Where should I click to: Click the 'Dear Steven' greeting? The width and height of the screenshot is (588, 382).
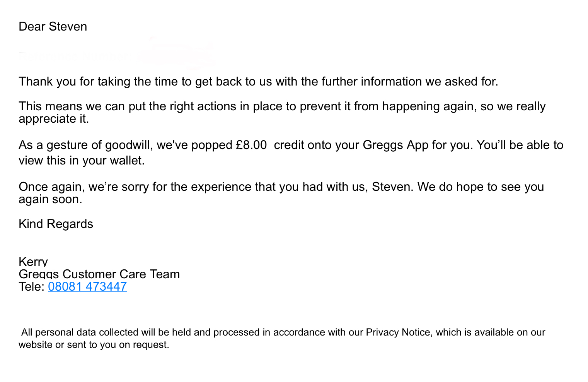[x=53, y=26]
